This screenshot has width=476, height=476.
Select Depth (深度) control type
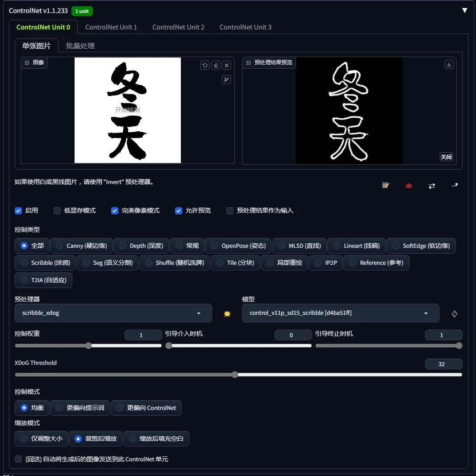[x=141, y=246]
